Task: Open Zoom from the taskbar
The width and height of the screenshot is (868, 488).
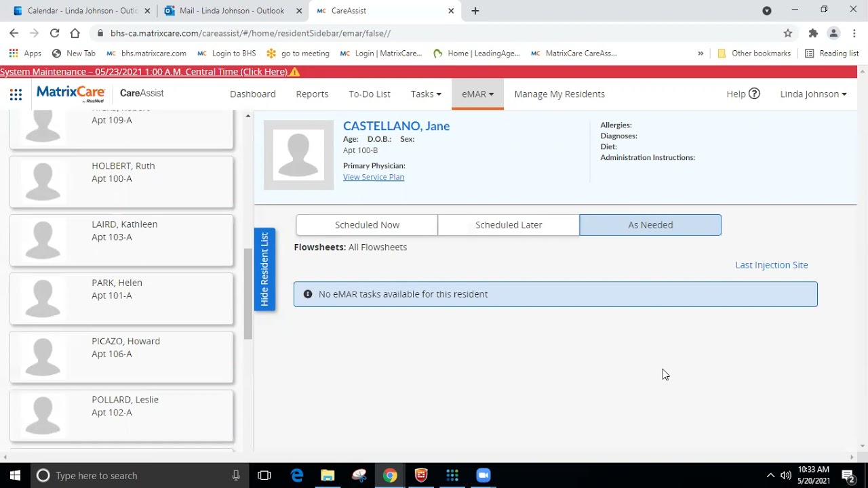Action: 484,475
